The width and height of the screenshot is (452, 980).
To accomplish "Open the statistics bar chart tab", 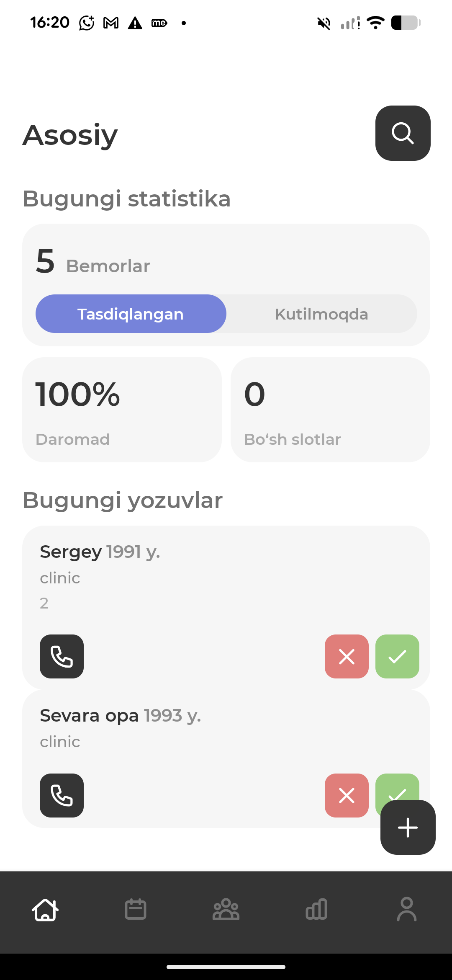I will click(x=316, y=910).
